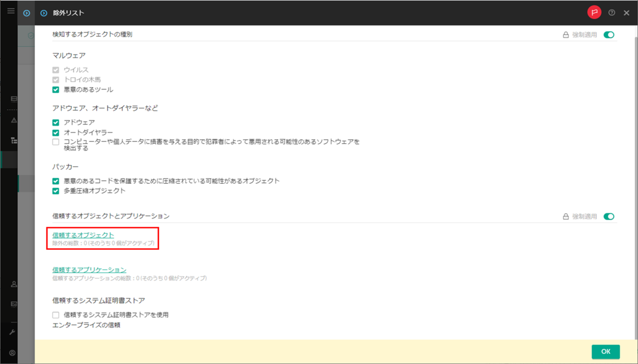This screenshot has width=638, height=364.
Task: Open the 信頼するオブジェクト link
Action: (x=82, y=235)
